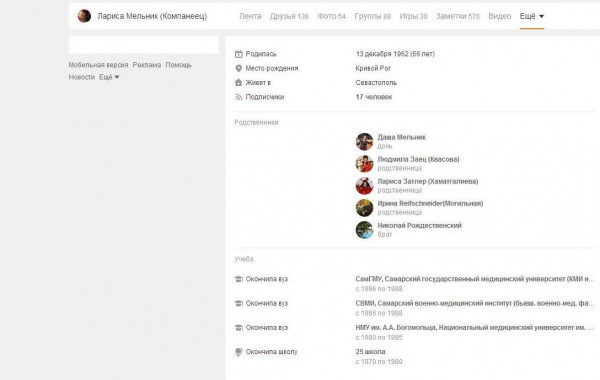Open the СВМИ Самарский военно-медицинский институт link
600x380 pixels.
tap(475, 303)
